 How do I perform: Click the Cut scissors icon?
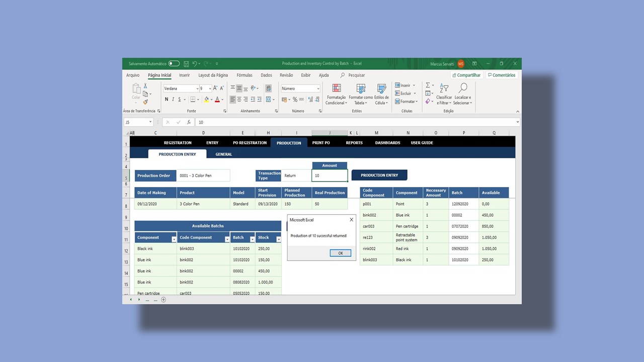pos(145,86)
